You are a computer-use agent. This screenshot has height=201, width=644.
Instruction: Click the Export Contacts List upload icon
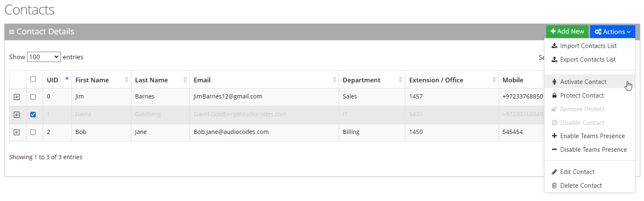pos(554,59)
